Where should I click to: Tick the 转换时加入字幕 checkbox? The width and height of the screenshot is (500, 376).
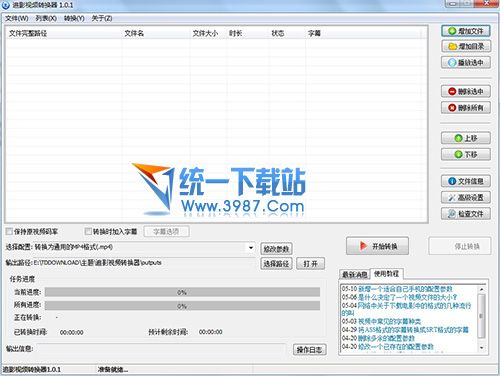tap(88, 231)
